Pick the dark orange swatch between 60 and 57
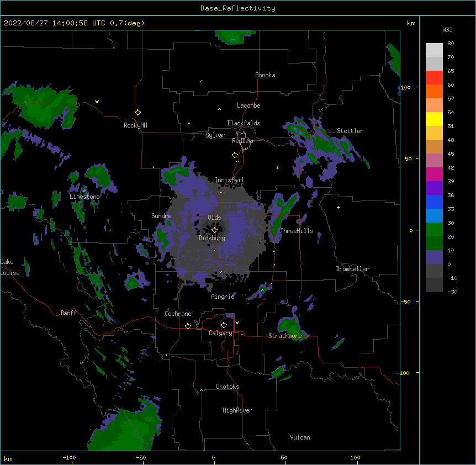476x465 pixels. 434,91
